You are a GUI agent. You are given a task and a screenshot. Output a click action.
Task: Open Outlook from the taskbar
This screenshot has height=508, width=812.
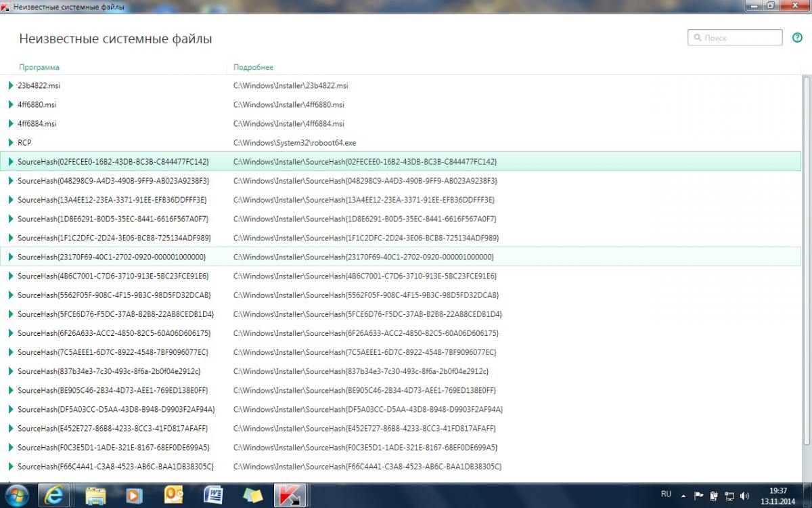[x=174, y=495]
